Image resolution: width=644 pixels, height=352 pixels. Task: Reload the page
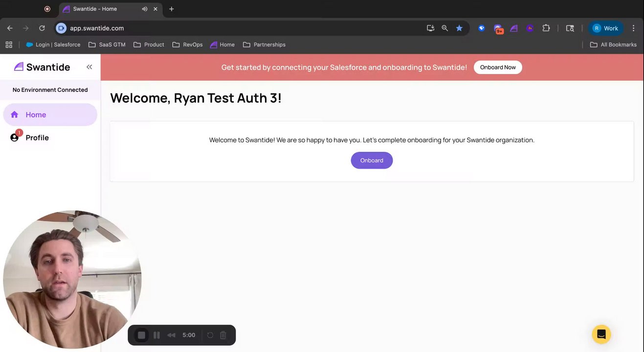point(42,28)
